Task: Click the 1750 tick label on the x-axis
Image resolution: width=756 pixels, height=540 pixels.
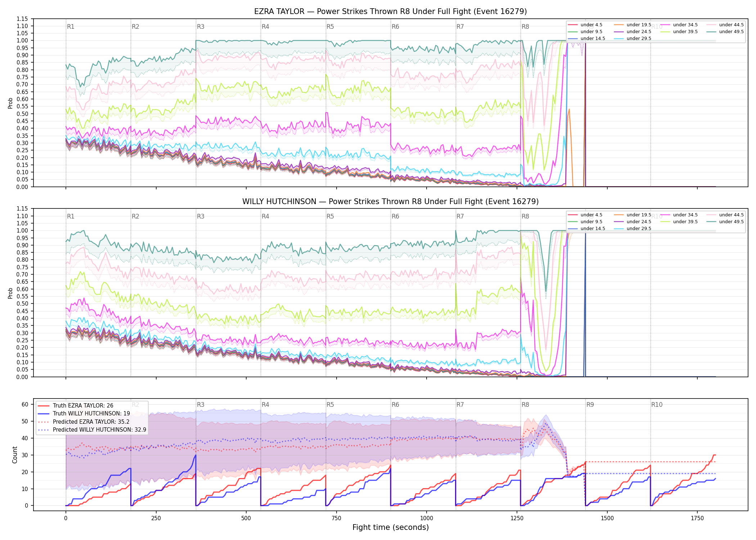Action: click(697, 518)
